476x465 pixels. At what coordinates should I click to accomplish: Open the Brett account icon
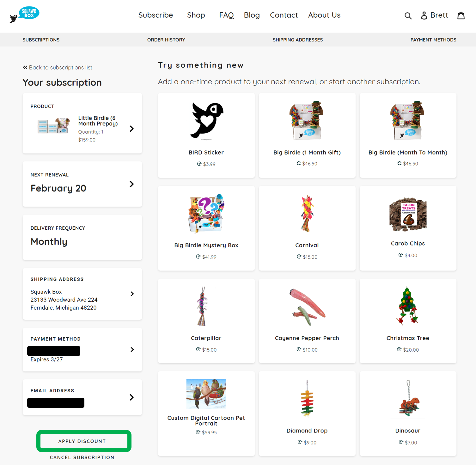pyautogui.click(x=424, y=15)
